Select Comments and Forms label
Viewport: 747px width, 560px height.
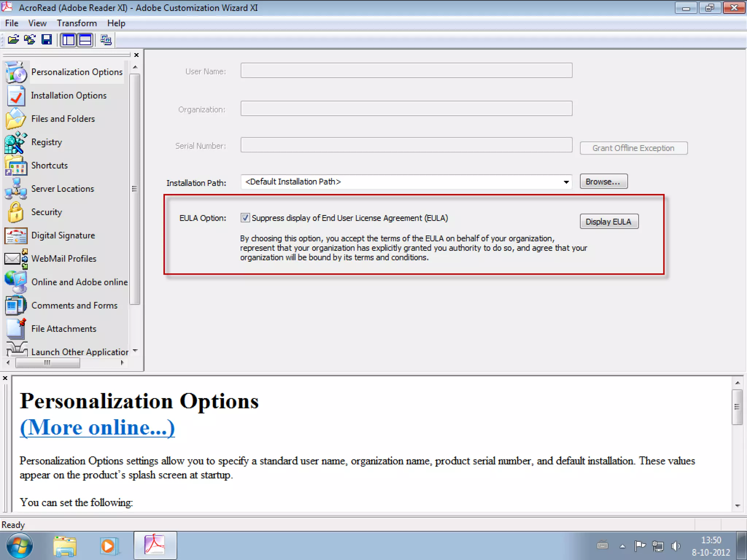pos(74,306)
